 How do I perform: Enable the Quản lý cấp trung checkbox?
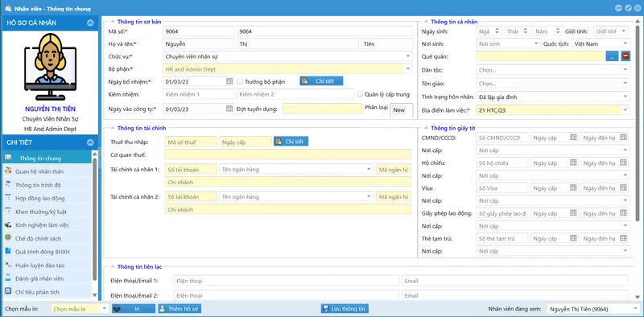click(x=360, y=94)
